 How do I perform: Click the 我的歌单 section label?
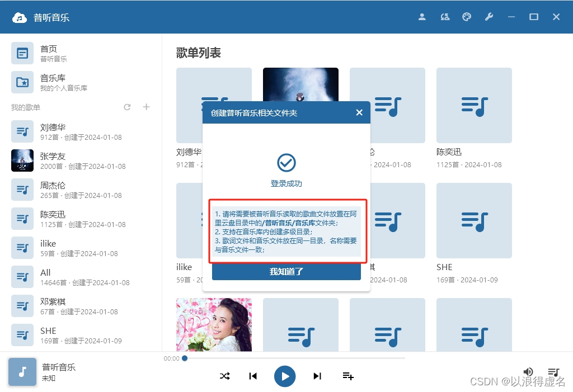click(x=26, y=107)
